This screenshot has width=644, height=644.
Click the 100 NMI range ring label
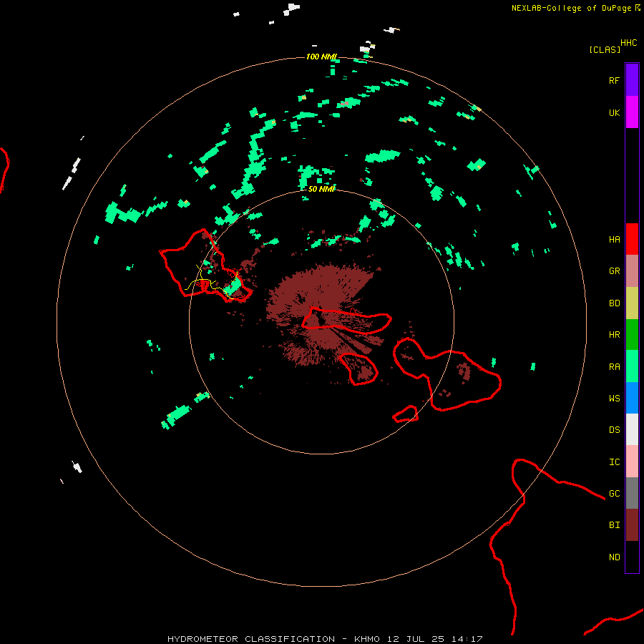(x=321, y=57)
